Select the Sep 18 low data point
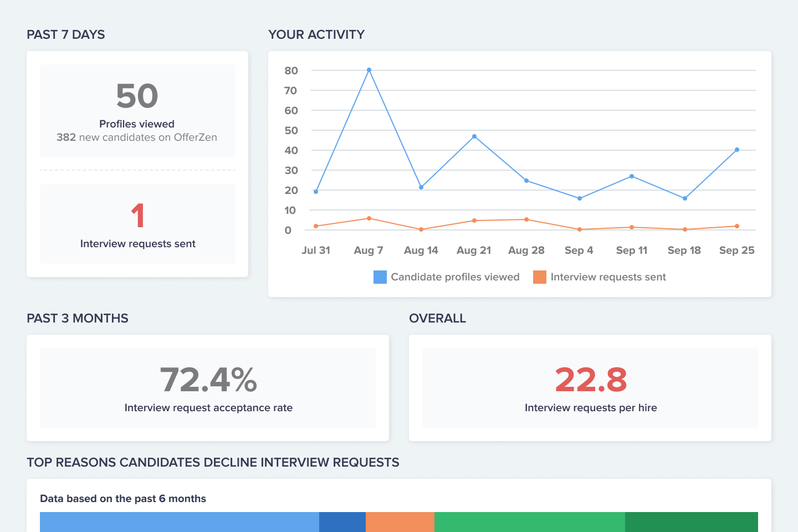This screenshot has height=532, width=798. (x=685, y=197)
